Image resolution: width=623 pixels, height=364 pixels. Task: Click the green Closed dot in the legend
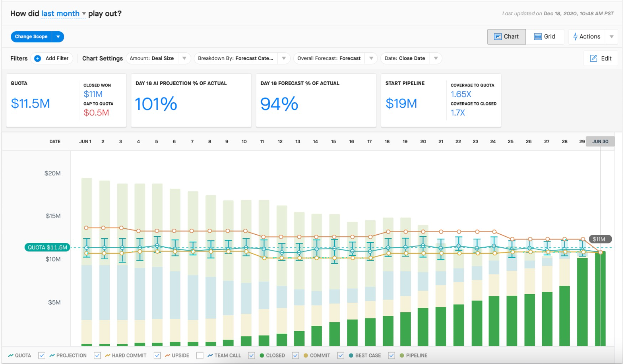[262, 355]
